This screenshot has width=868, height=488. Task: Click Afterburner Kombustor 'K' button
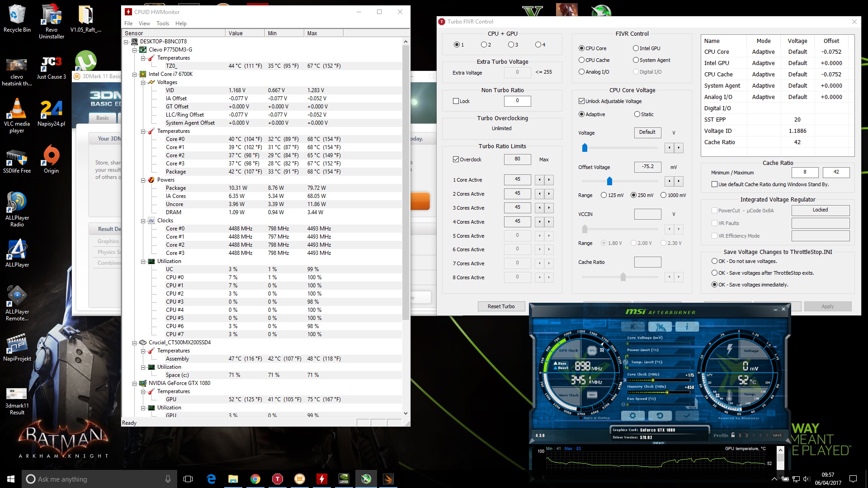click(x=633, y=326)
